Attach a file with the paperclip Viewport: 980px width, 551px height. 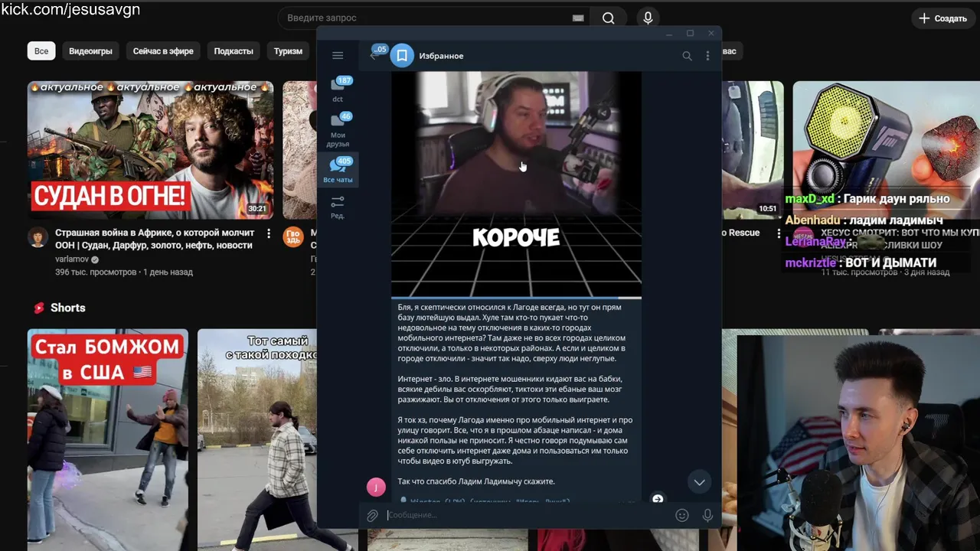[x=372, y=516]
